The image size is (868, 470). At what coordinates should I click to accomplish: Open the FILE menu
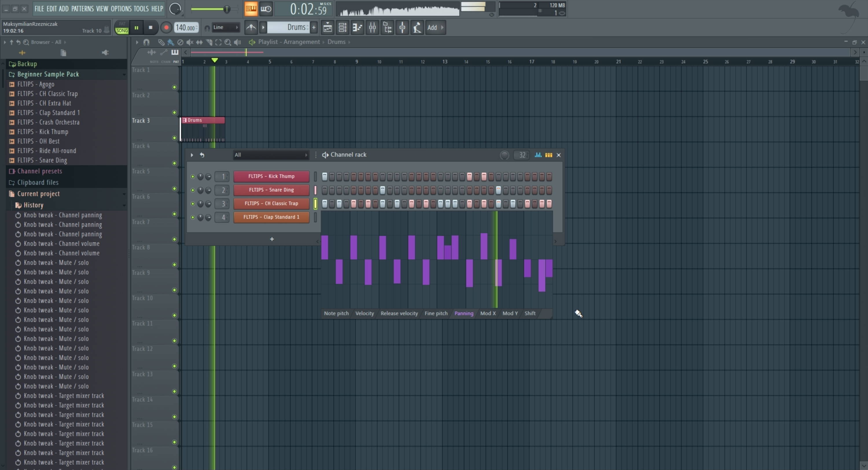[x=39, y=9]
